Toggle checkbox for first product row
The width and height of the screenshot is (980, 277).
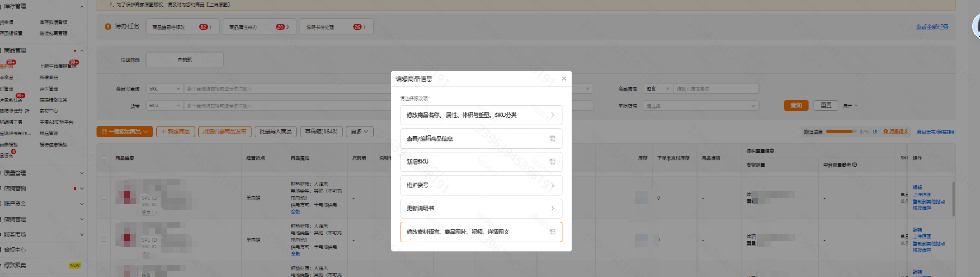(x=104, y=197)
